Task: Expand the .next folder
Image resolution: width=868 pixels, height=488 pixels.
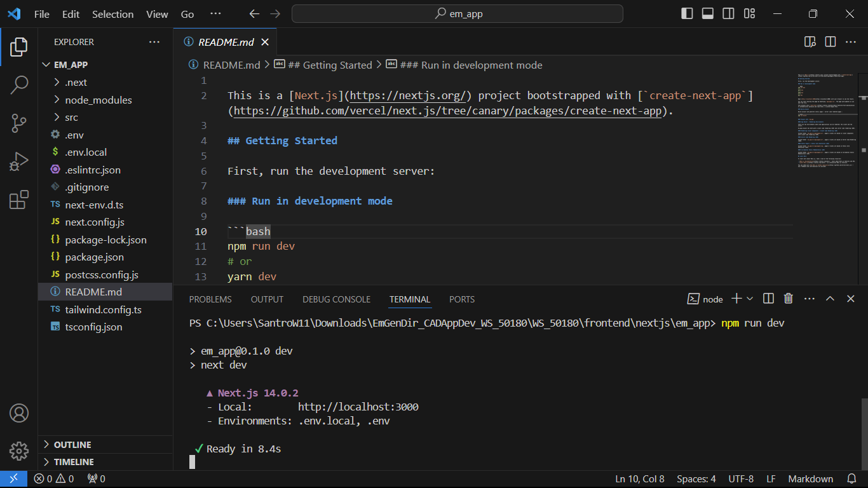Action: coord(76,83)
